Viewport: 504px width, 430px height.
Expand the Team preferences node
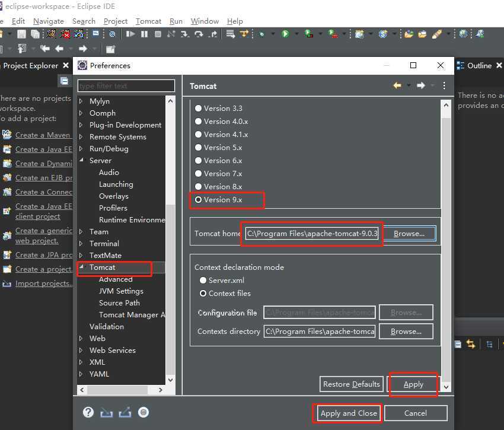[x=81, y=231]
